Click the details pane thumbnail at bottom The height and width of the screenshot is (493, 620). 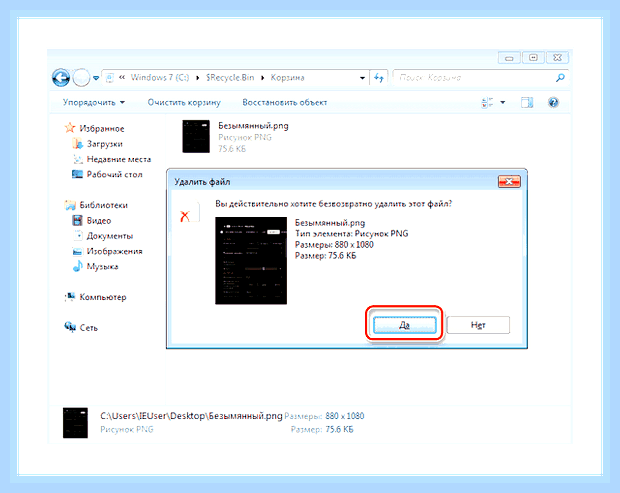(75, 423)
